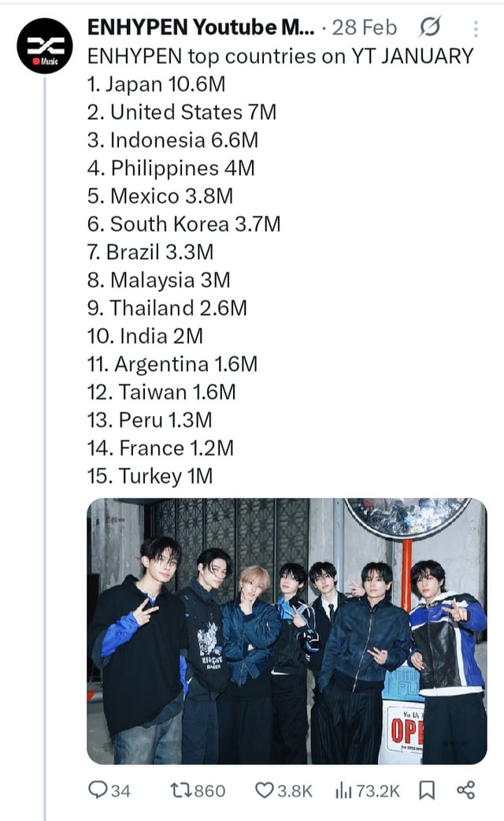Click the ENHYPEN Youtube Music account name
The width and height of the screenshot is (504, 821).
tap(201, 28)
